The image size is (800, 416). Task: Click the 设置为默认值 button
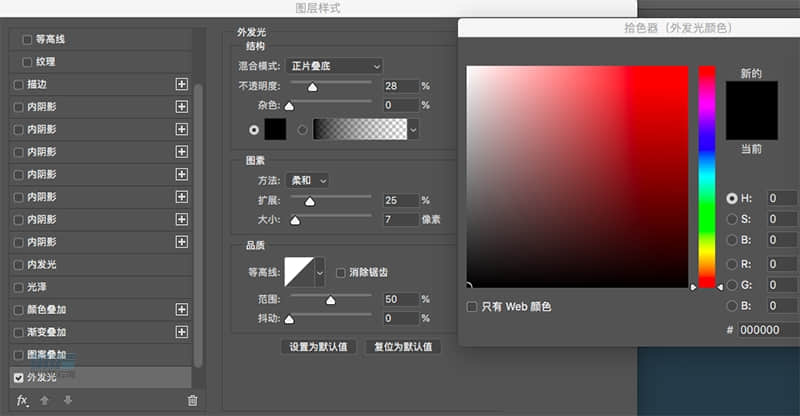point(318,347)
